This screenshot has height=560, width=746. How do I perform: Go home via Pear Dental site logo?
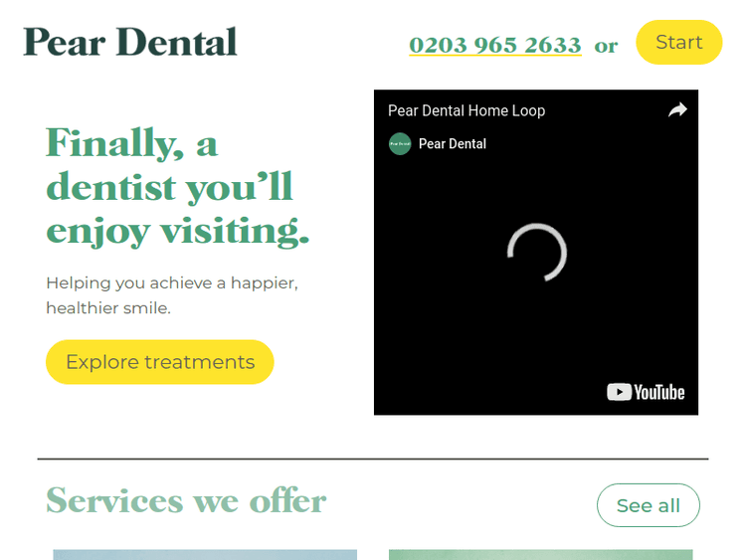pos(130,43)
